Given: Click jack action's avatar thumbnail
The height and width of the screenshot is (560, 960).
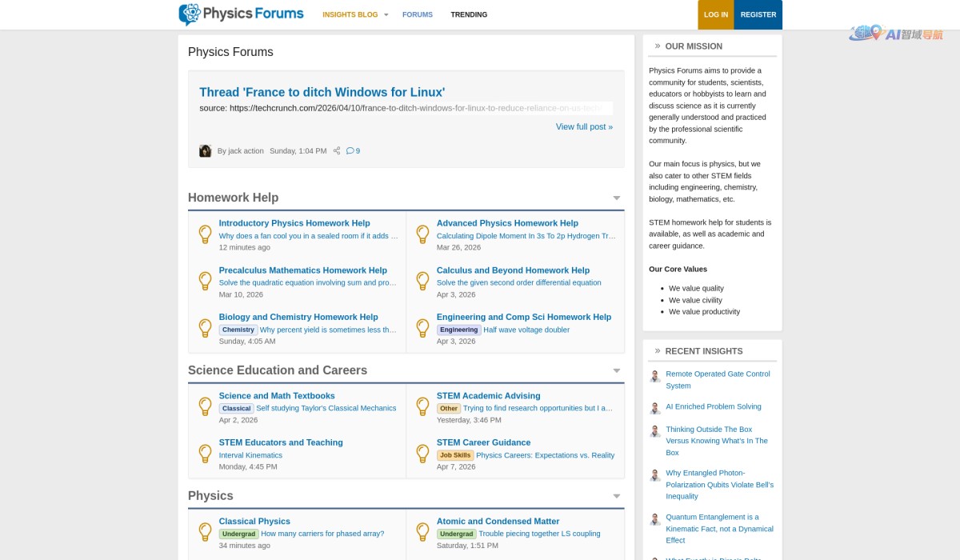Looking at the screenshot, I should click(x=205, y=150).
